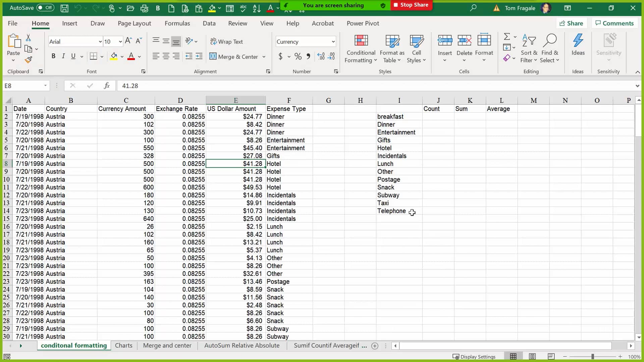The width and height of the screenshot is (644, 362).
Task: Select Format as Table
Action: coord(392,48)
